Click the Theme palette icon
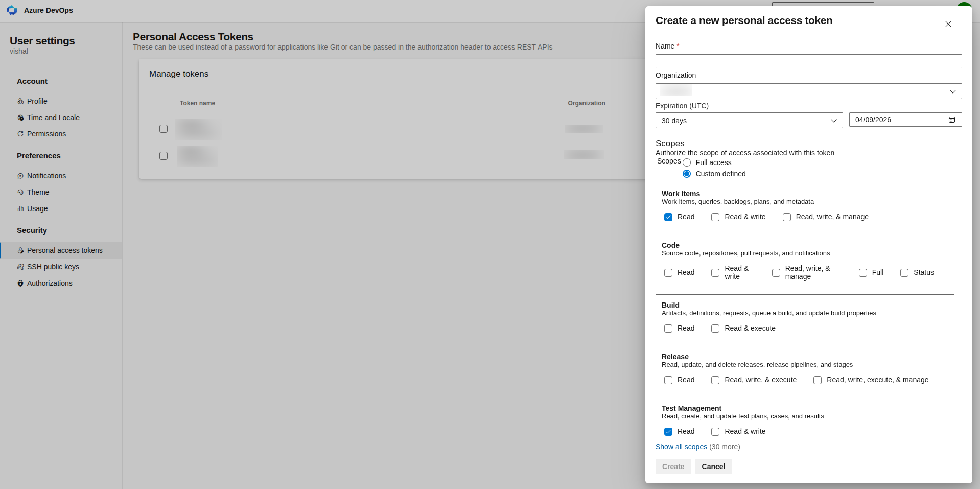This screenshot has height=489, width=980. coord(20,192)
